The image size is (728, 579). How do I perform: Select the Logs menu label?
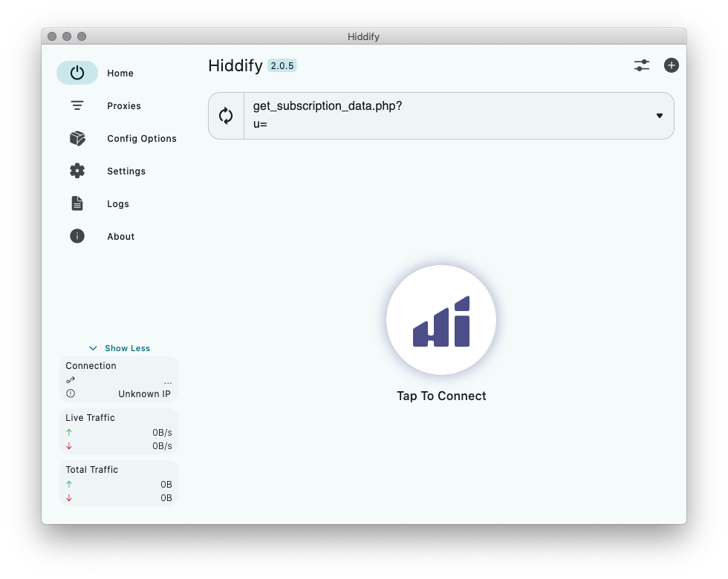click(118, 204)
